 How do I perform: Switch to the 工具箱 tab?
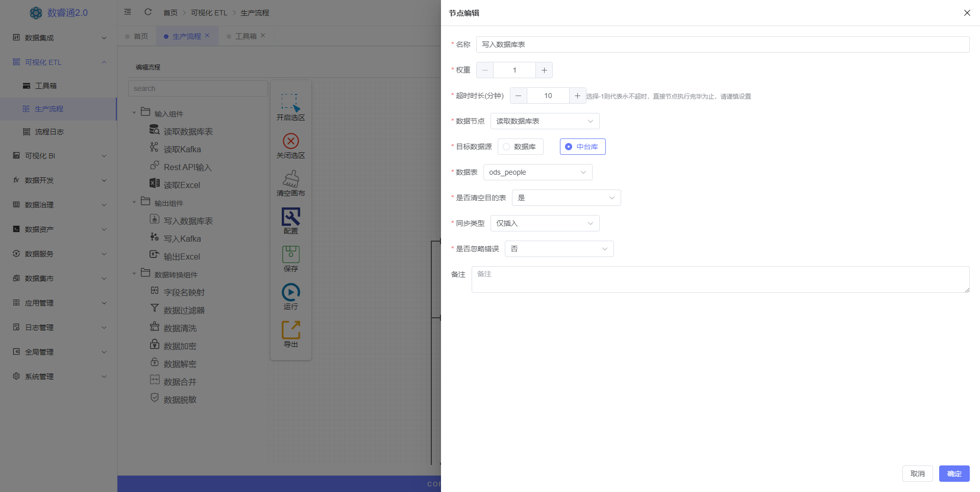tap(246, 36)
